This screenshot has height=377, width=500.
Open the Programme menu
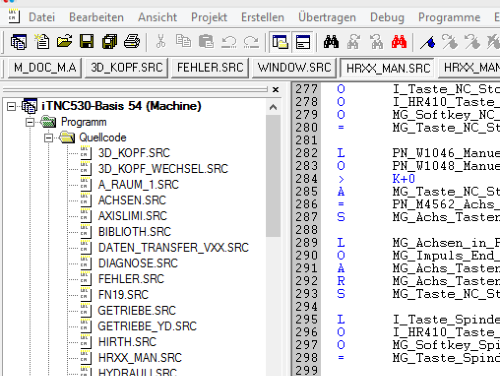pos(449,17)
